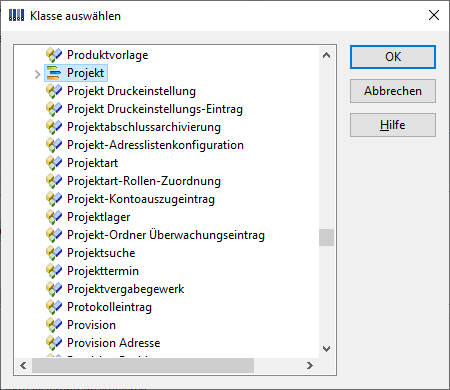This screenshot has height=390, width=450.
Task: Click the horizontal scrollbar left arrow
Action: point(23,366)
